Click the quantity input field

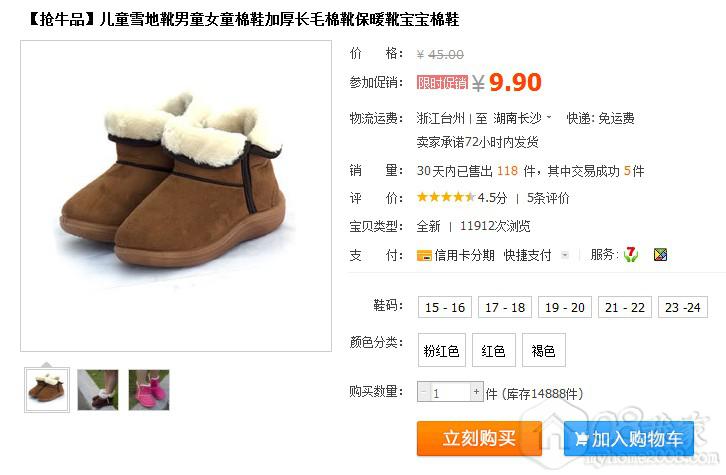pyautogui.click(x=450, y=392)
